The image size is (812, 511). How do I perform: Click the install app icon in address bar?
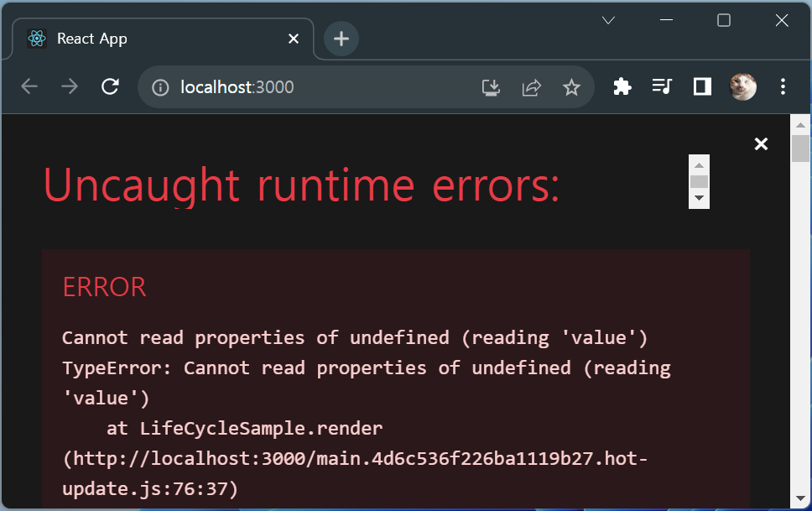tap(491, 87)
